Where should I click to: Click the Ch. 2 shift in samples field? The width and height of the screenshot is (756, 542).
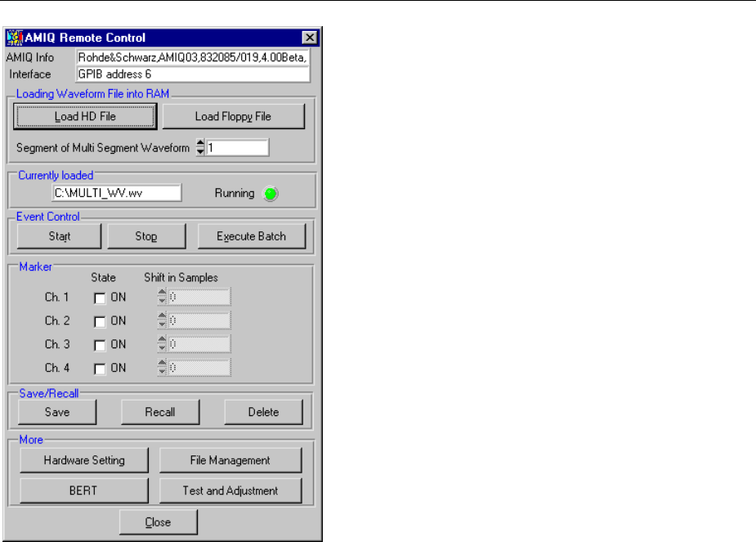coord(199,320)
